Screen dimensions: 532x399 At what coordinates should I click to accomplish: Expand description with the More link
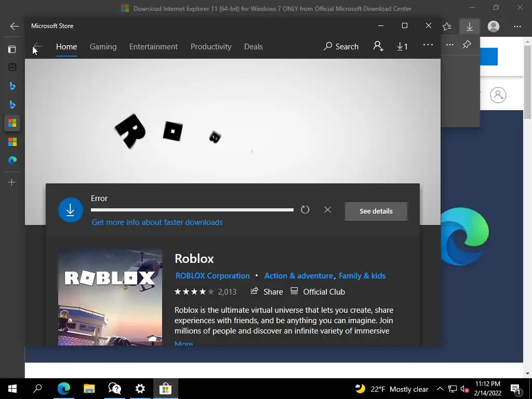[x=183, y=343]
